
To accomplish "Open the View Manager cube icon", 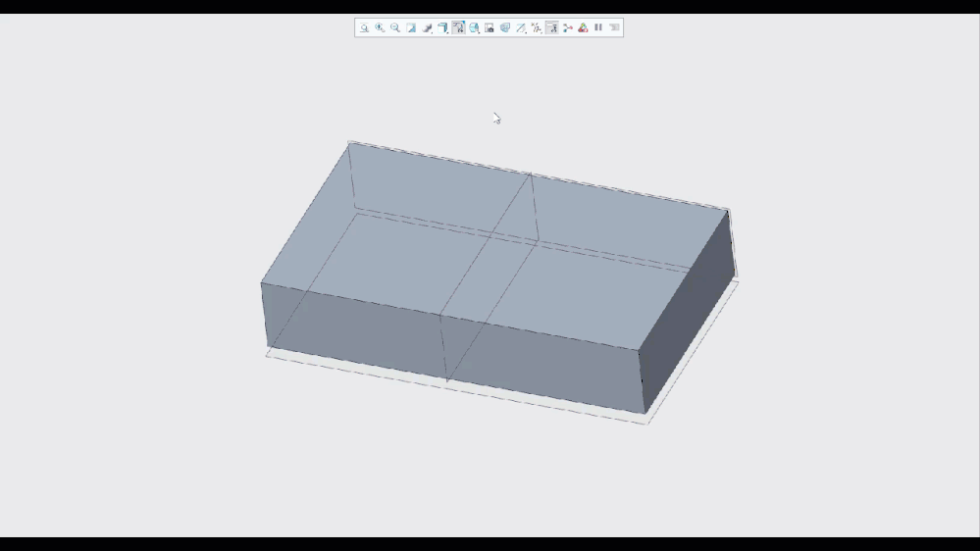I will pos(474,27).
